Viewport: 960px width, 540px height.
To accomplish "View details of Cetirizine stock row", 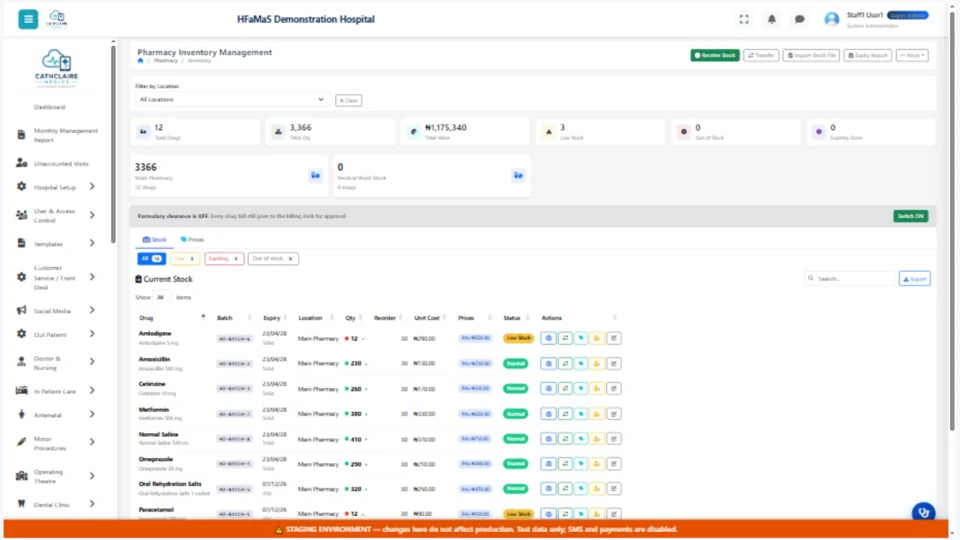I will 549,389.
